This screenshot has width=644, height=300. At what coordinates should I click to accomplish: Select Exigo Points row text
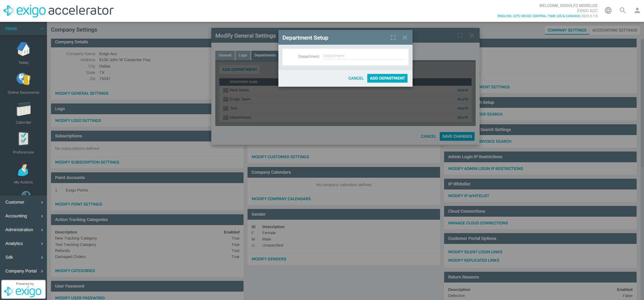(77, 190)
